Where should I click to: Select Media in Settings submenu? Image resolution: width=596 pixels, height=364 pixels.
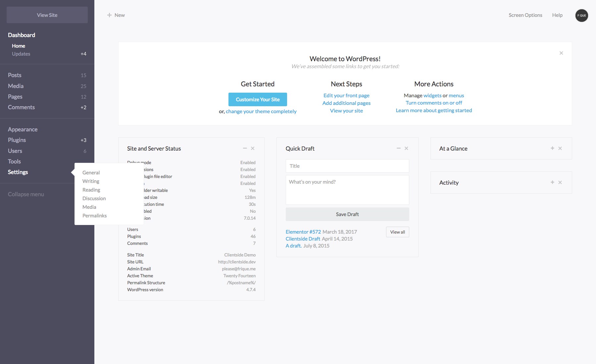[x=89, y=207]
